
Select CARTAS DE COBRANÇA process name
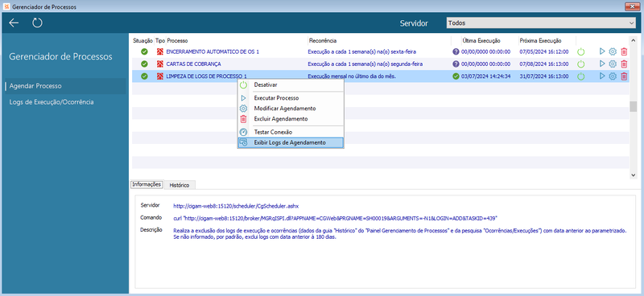click(193, 64)
